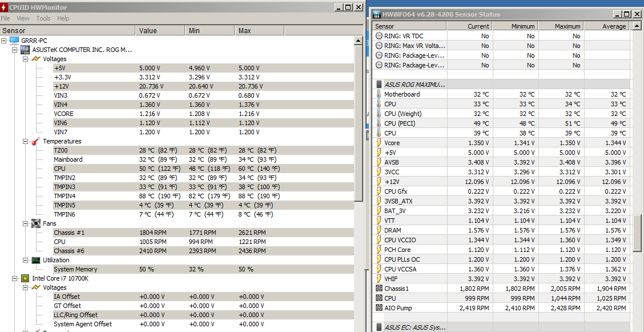Open the File menu in HWMonitor
Viewport: 644px width, 332px height.
click(5, 18)
